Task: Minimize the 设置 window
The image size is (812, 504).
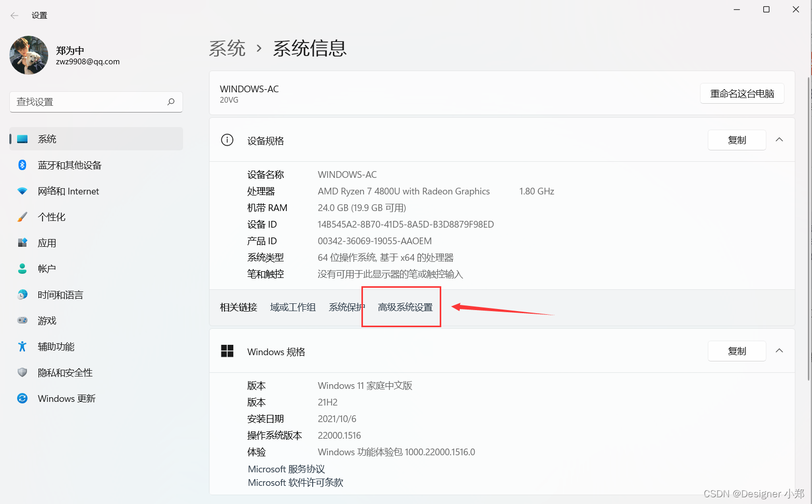Action: 737,9
